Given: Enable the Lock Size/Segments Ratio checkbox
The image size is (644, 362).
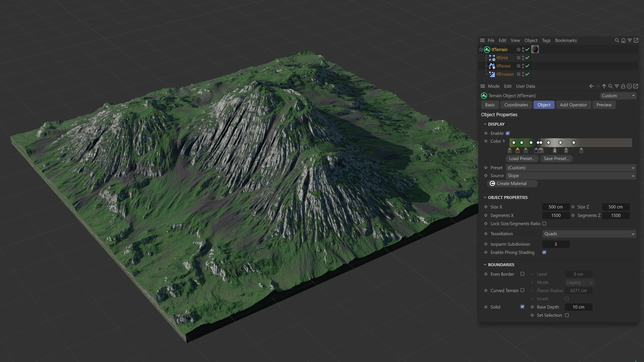Looking at the screenshot, I should [544, 224].
